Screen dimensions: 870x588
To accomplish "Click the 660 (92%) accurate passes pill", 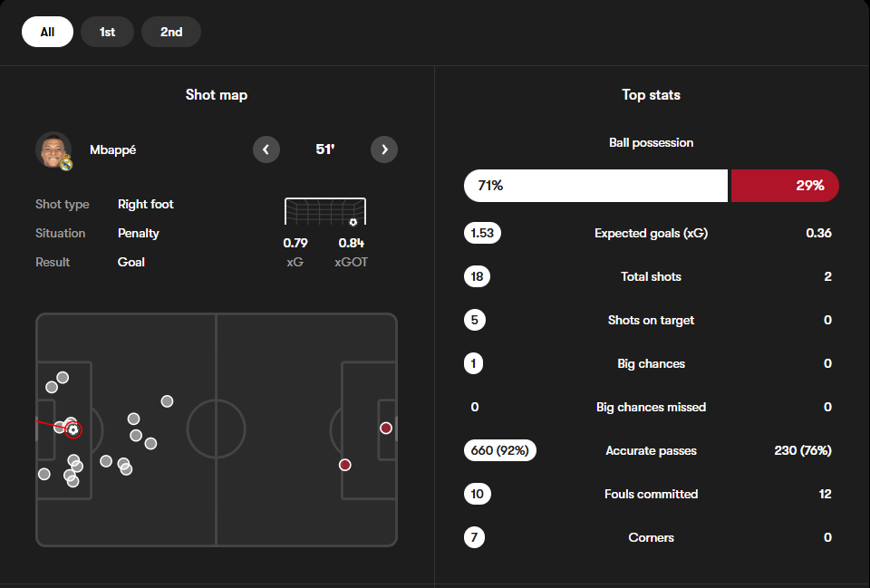I will [500, 450].
